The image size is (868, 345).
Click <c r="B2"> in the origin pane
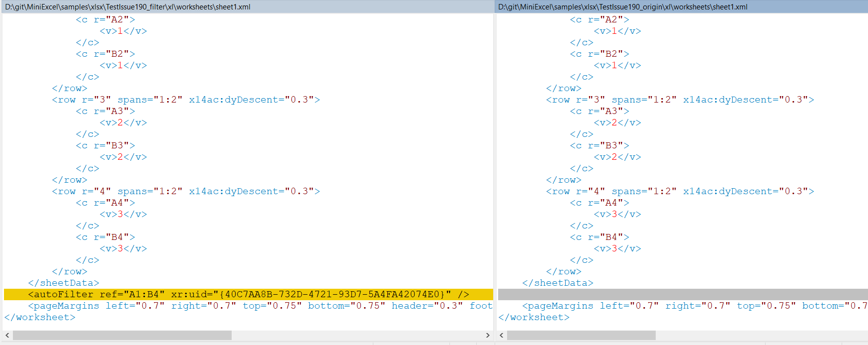(600, 54)
